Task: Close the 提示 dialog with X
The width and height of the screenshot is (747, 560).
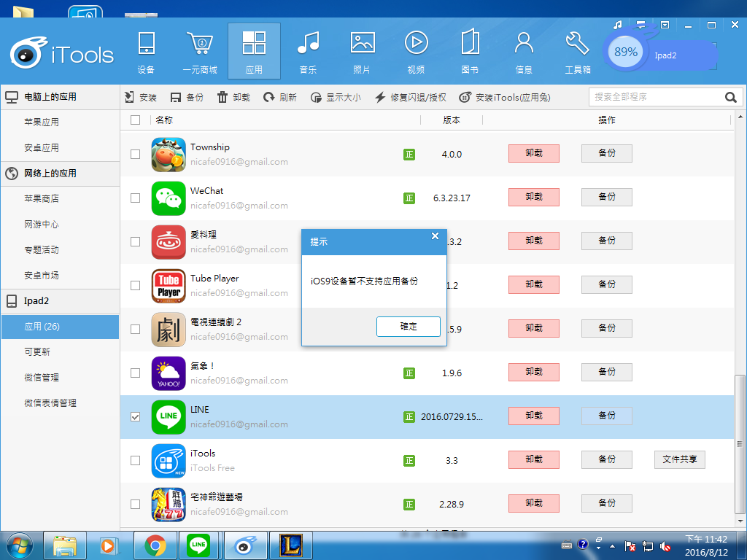Action: coord(435,236)
